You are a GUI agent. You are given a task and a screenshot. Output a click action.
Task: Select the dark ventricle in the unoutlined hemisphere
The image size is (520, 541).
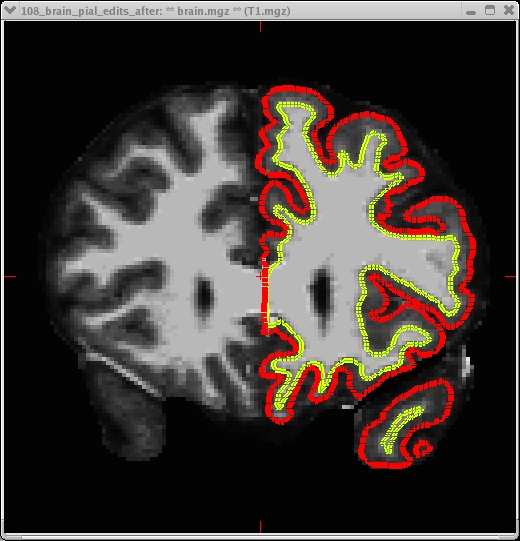click(x=204, y=295)
